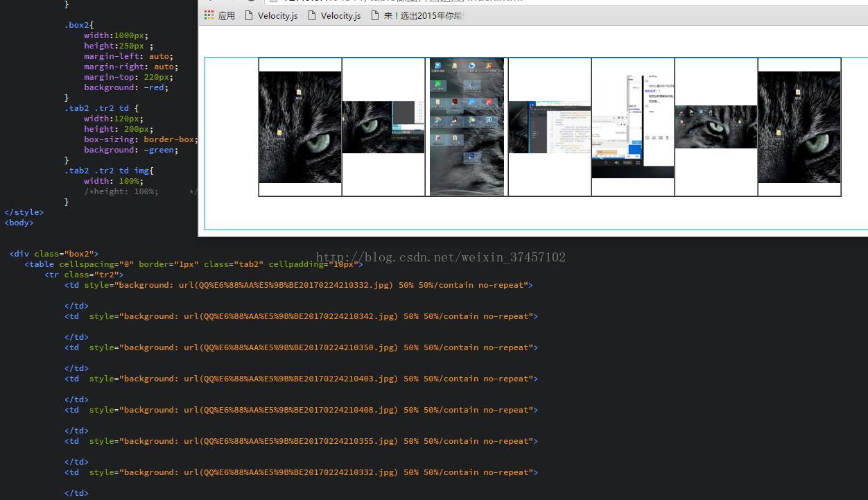This screenshot has height=500, width=868.
Task: Click the browser address bar field
Action: (x=565, y=1)
